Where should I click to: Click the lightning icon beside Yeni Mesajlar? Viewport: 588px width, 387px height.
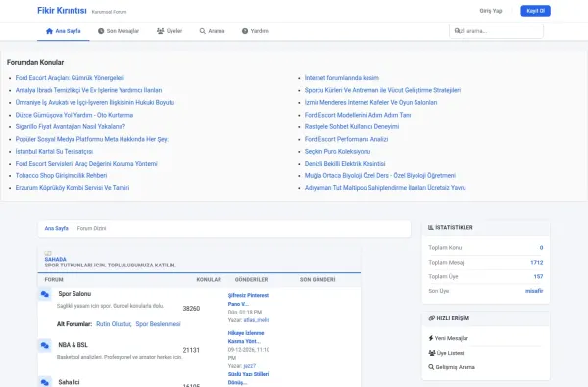(431, 338)
